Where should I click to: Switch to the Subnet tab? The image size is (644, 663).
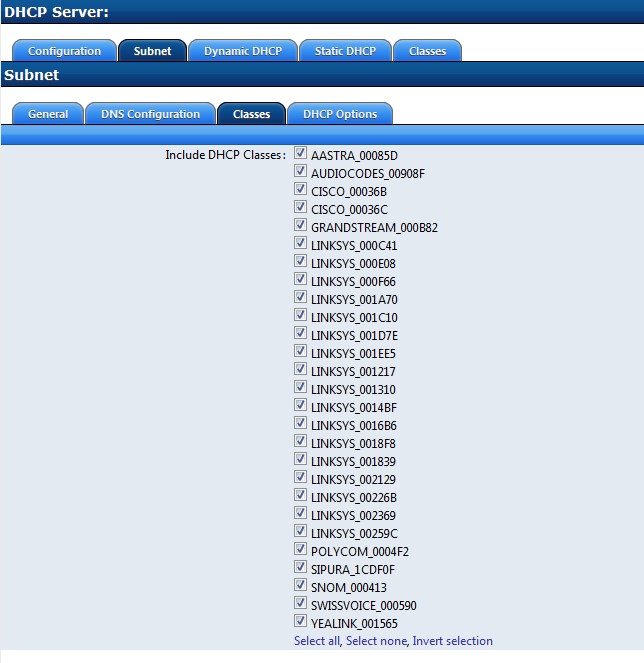[152, 51]
